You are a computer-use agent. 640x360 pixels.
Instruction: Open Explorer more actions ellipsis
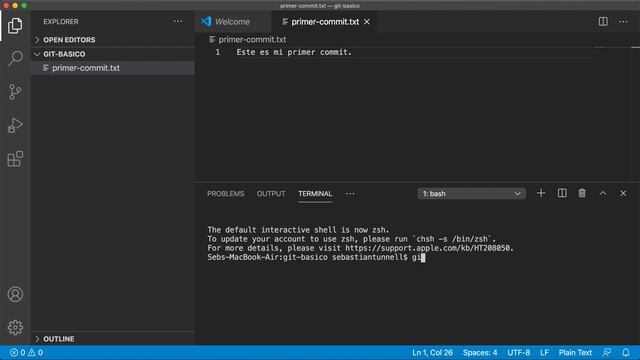point(178,21)
